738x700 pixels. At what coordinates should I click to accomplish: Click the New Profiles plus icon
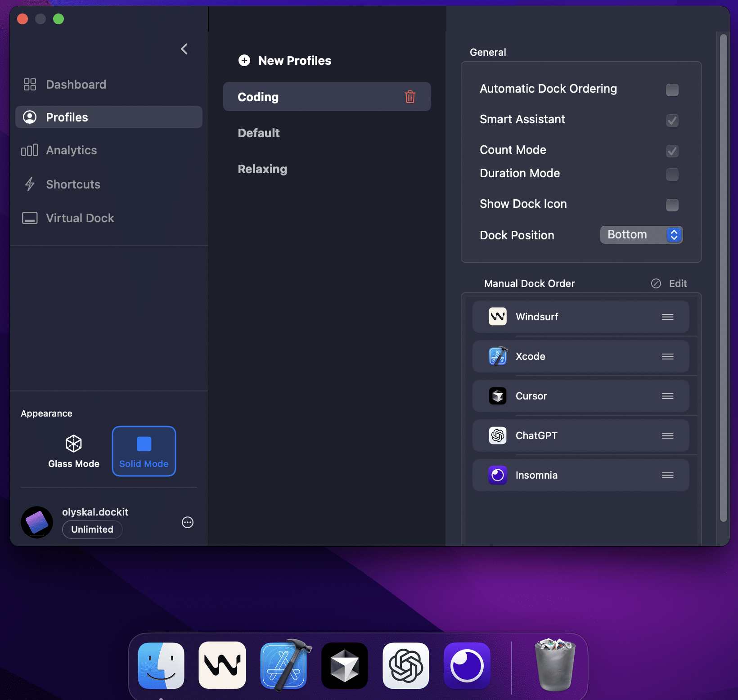pyautogui.click(x=244, y=60)
